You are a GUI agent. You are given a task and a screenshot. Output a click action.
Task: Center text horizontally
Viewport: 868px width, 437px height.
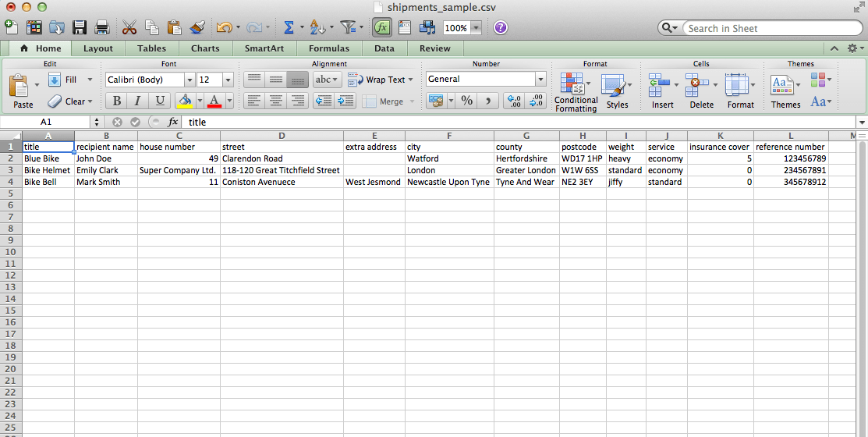pyautogui.click(x=275, y=101)
